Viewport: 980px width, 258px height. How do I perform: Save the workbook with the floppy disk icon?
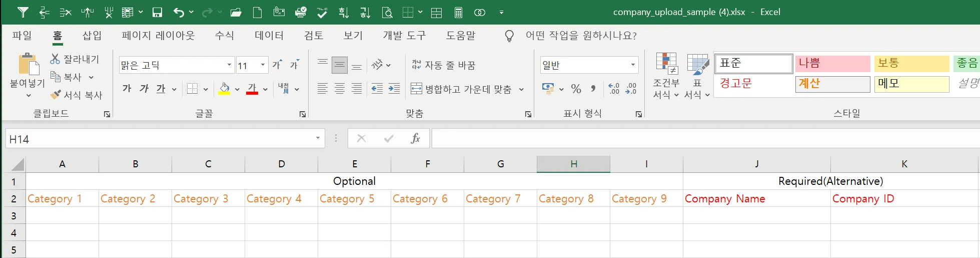click(x=157, y=13)
